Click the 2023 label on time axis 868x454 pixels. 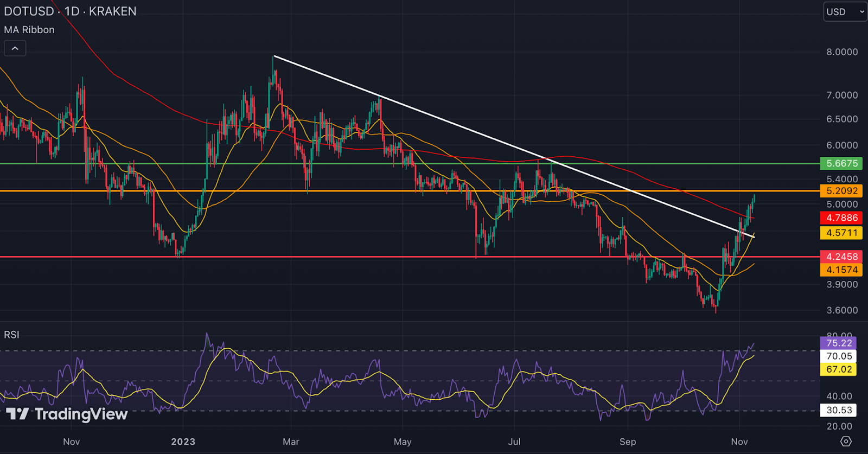pos(183,442)
